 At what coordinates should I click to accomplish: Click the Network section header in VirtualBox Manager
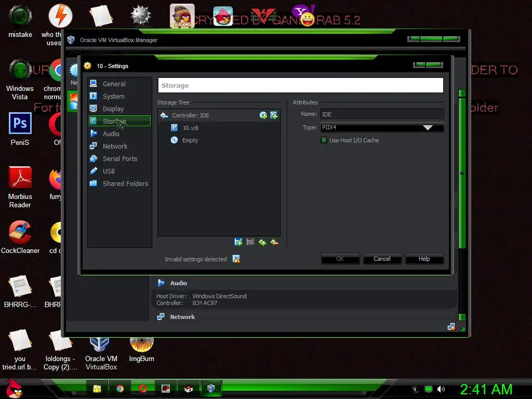point(182,317)
